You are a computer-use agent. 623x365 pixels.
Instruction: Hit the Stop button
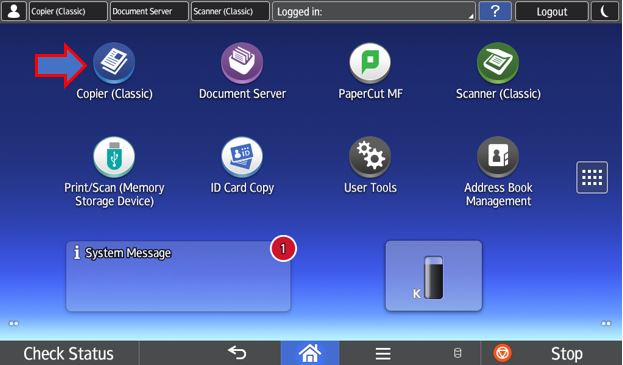coord(551,353)
